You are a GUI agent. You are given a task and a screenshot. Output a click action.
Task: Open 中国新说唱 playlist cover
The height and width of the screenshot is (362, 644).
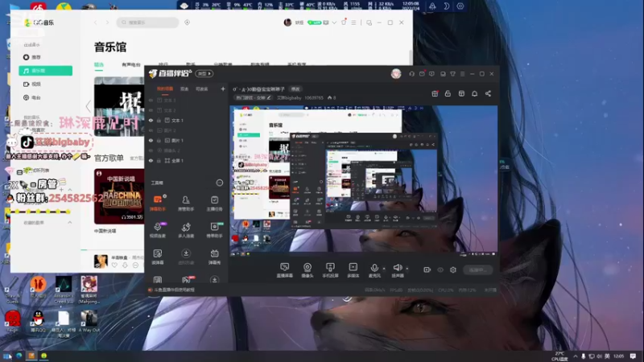[119, 196]
